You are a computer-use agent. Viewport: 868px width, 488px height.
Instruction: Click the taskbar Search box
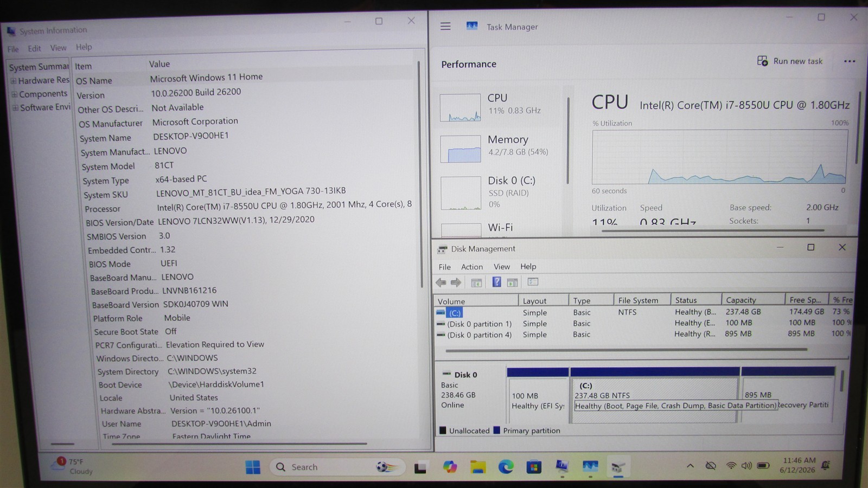[x=337, y=467]
